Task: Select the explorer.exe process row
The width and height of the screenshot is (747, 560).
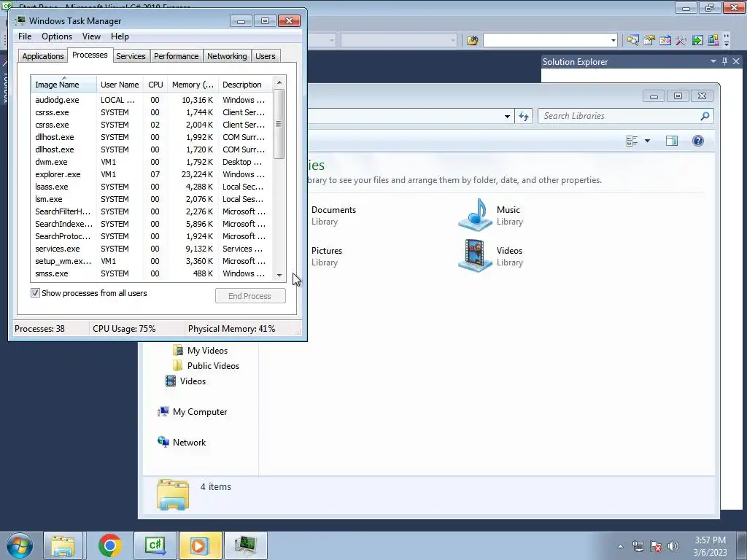Action: tap(152, 174)
